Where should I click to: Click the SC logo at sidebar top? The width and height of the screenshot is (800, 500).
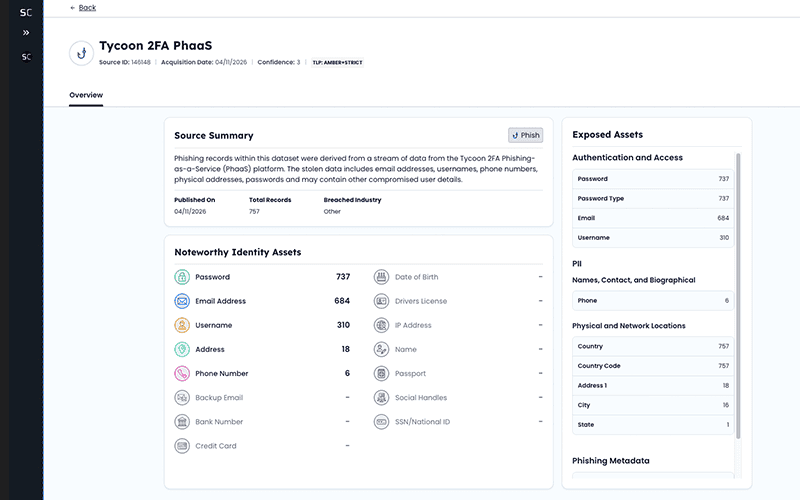[26, 13]
